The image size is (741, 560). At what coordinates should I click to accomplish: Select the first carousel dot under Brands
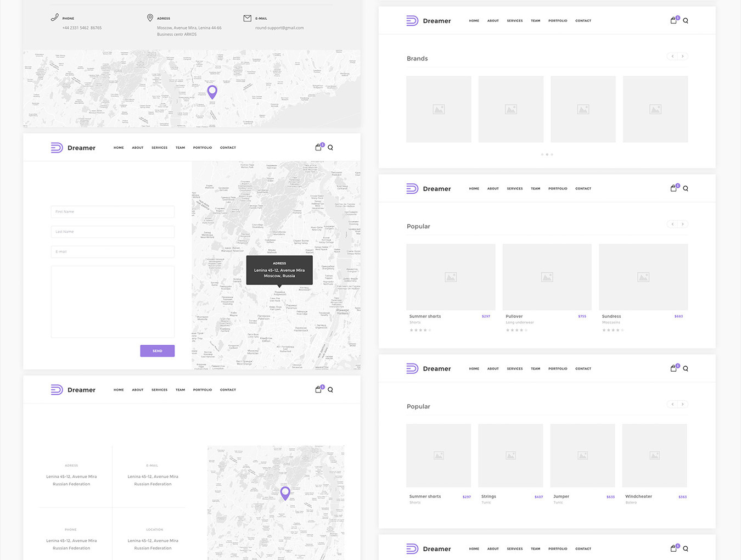(x=542, y=154)
